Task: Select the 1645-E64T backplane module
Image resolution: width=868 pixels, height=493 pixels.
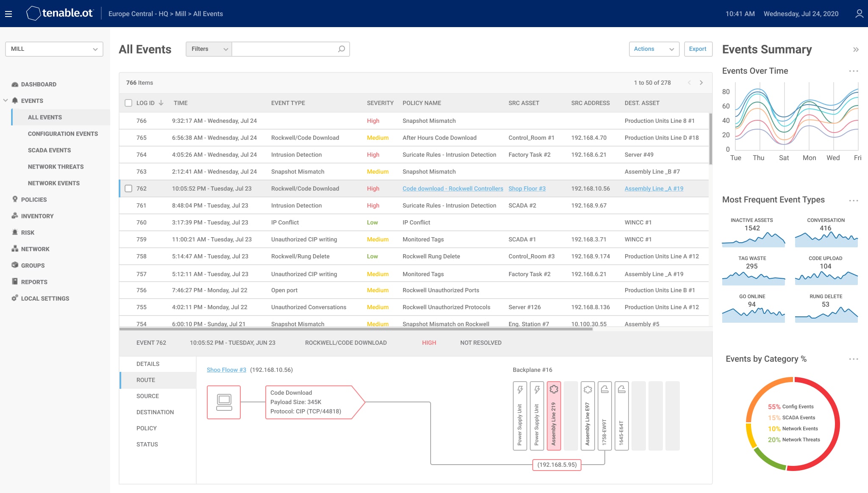Action: [x=622, y=416]
